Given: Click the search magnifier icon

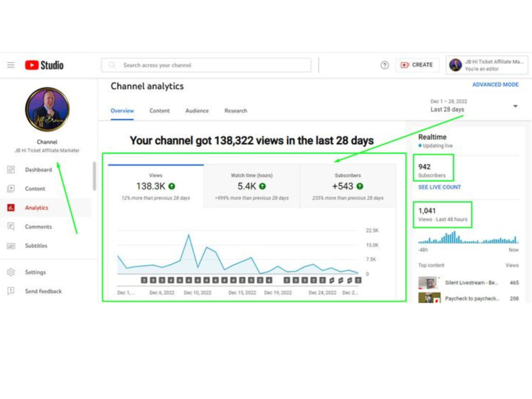Looking at the screenshot, I should pyautogui.click(x=112, y=65).
